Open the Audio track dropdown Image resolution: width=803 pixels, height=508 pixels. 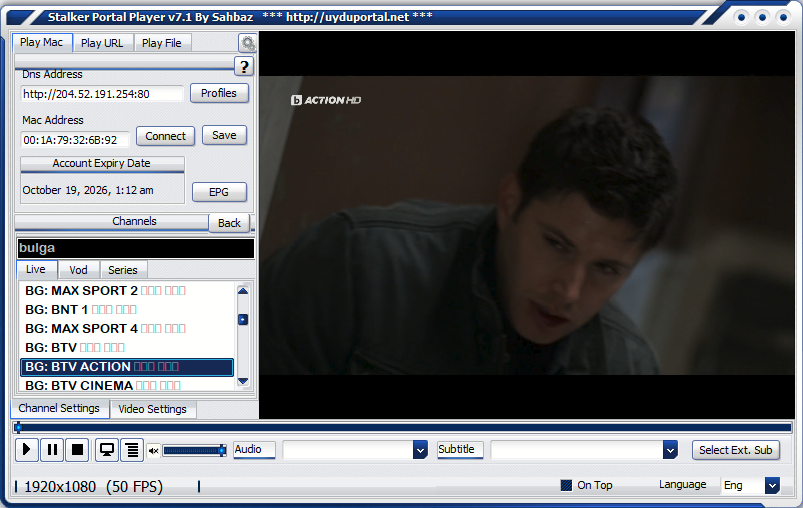click(x=420, y=450)
